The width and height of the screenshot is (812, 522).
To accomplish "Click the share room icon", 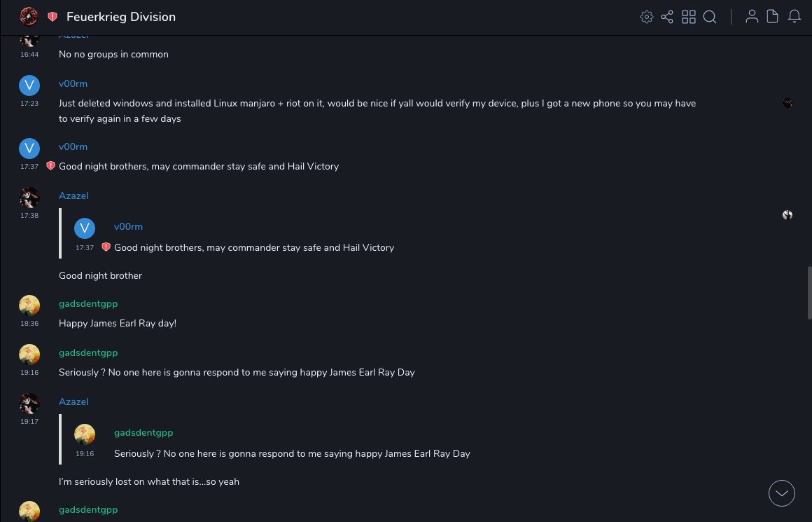I will pos(667,17).
